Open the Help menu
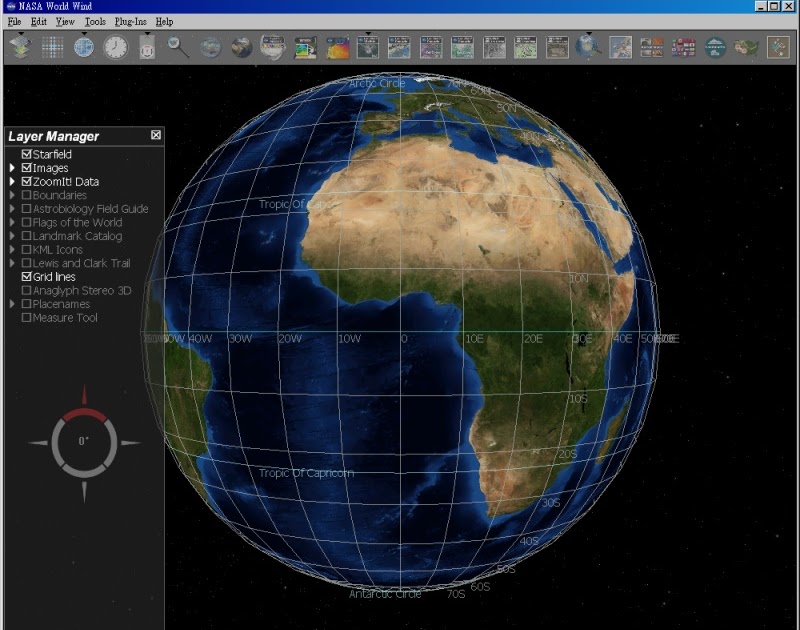Screen dimensions: 800x630 pos(164,22)
